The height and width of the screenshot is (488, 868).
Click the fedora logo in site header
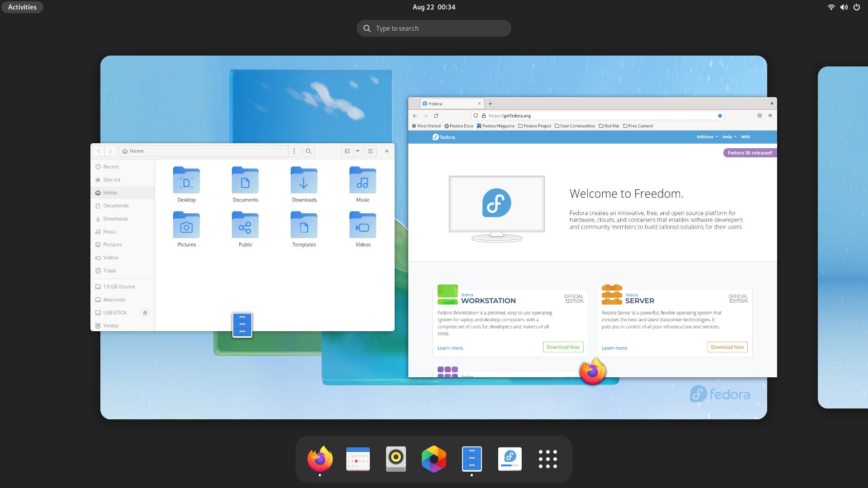(443, 137)
